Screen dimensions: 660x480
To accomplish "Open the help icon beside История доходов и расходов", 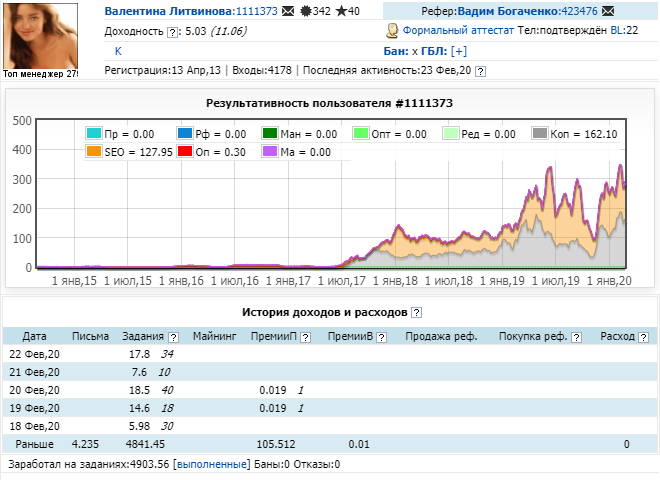I will 416,312.
